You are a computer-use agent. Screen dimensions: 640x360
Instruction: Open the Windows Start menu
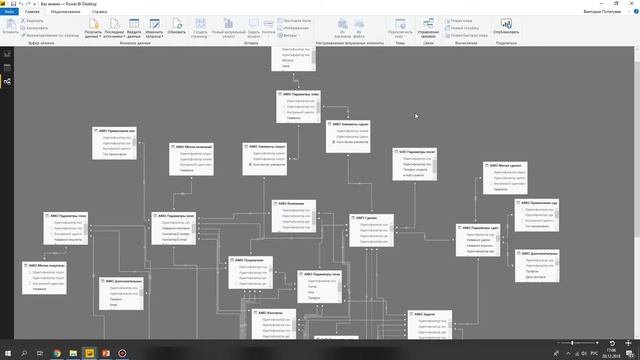[7, 353]
